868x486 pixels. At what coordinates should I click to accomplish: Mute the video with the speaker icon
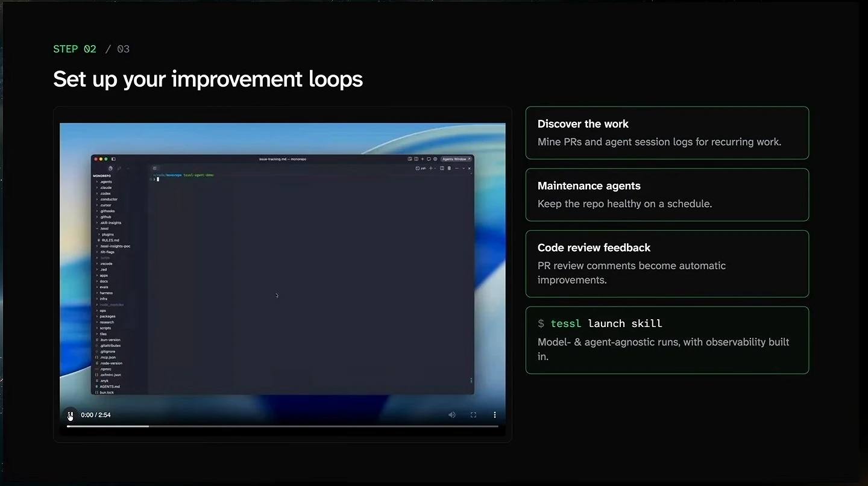452,415
